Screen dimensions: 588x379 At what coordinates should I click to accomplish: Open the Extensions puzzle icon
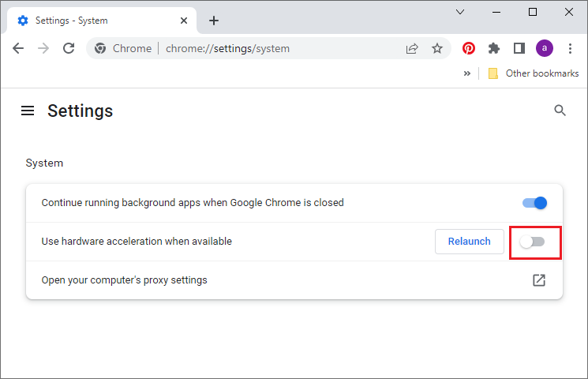click(494, 48)
